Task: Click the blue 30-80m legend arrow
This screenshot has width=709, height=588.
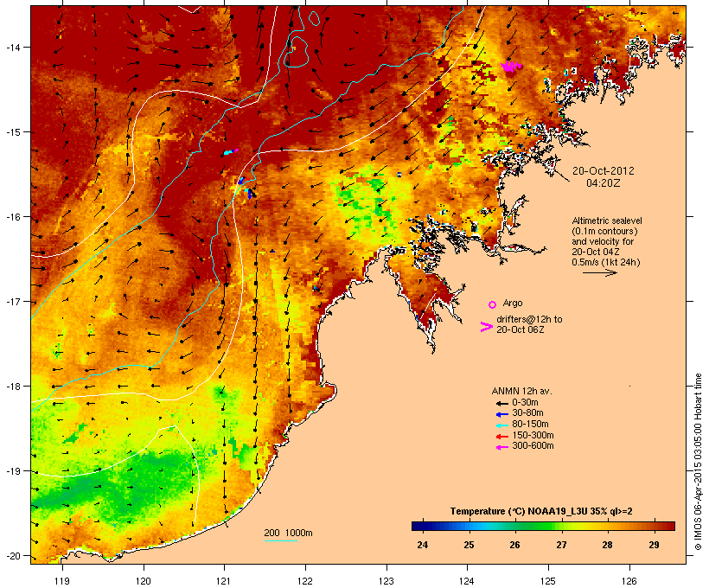Action: (x=501, y=414)
